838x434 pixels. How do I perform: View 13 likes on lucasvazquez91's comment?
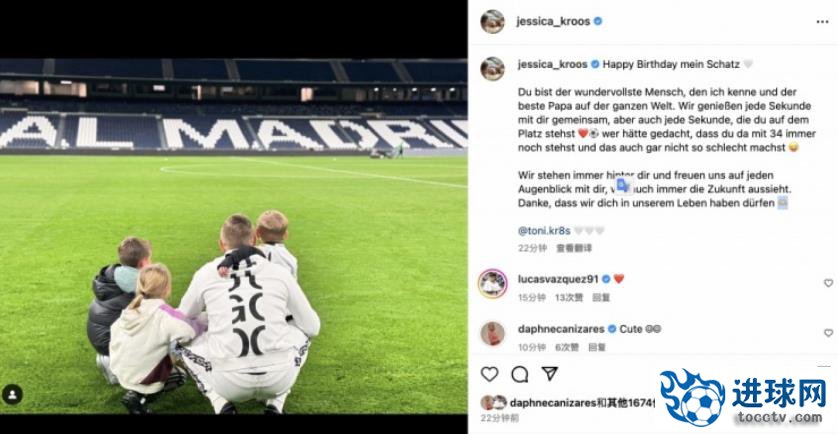(x=569, y=297)
